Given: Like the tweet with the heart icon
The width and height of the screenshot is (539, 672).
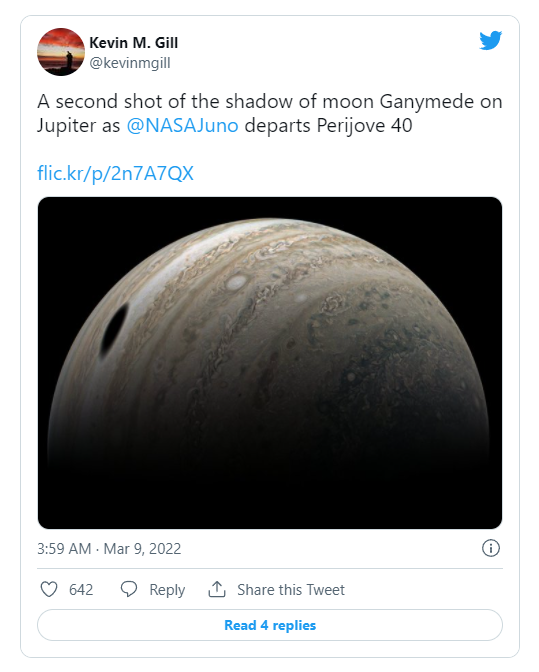Looking at the screenshot, I should (49, 589).
